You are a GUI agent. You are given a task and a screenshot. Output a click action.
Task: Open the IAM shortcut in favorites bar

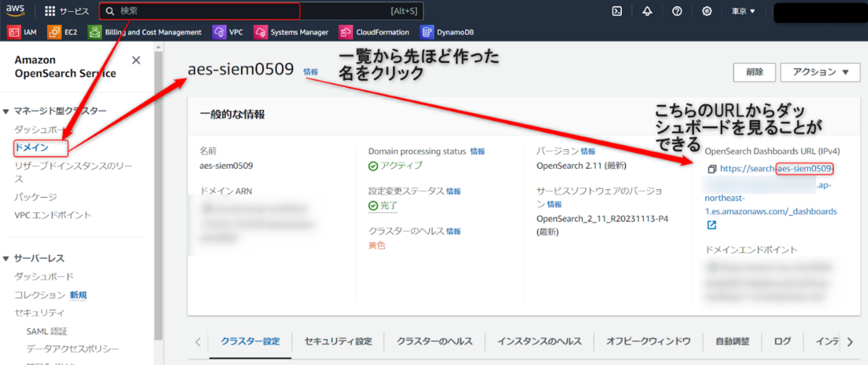(x=22, y=32)
